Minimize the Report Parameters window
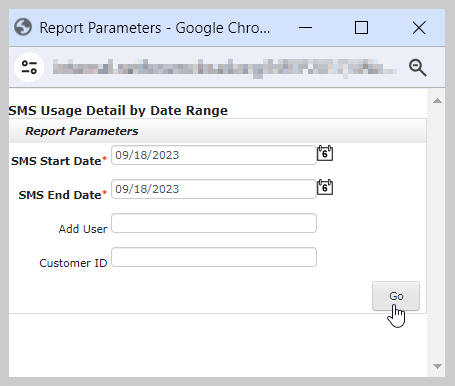 pyautogui.click(x=305, y=28)
